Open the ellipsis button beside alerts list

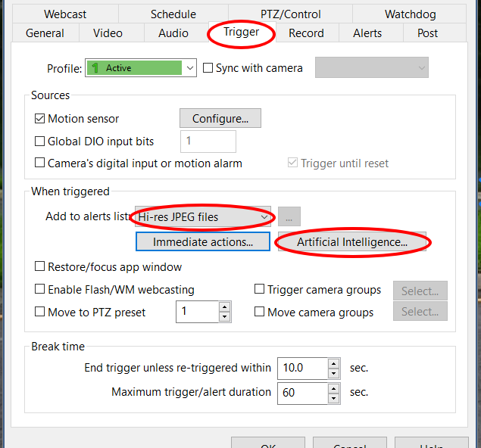click(289, 216)
